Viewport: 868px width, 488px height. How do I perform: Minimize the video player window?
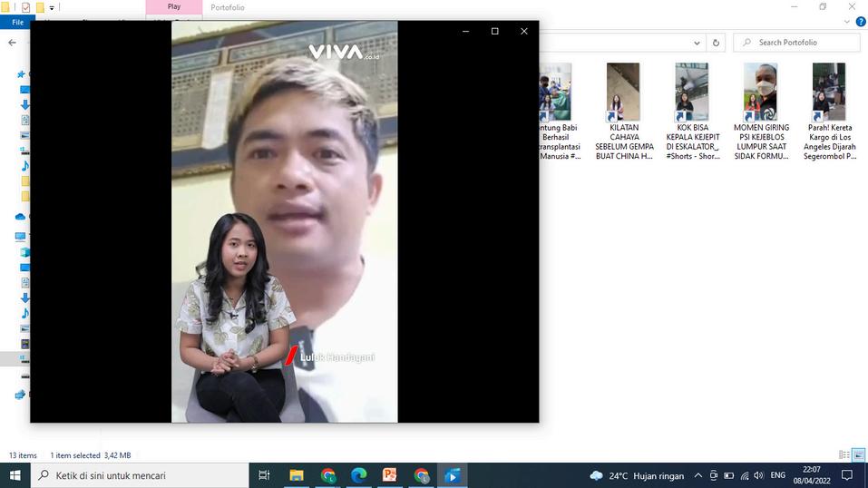(x=465, y=31)
